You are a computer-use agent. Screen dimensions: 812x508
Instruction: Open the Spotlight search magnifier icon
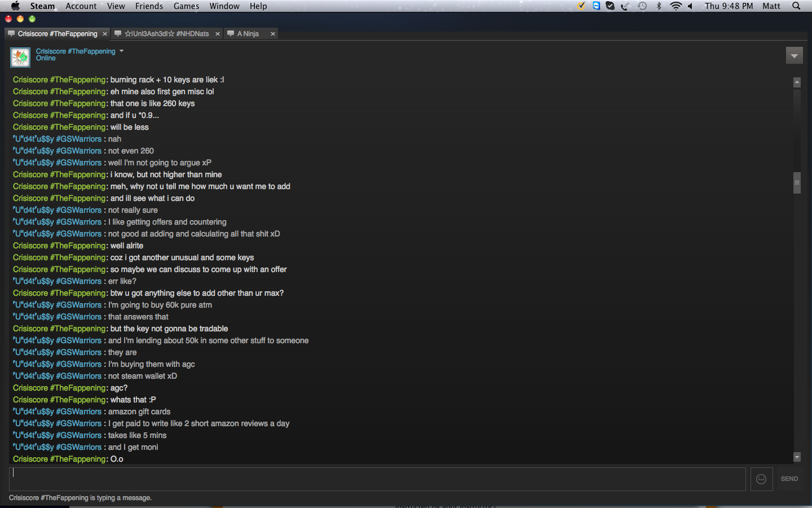[796, 6]
